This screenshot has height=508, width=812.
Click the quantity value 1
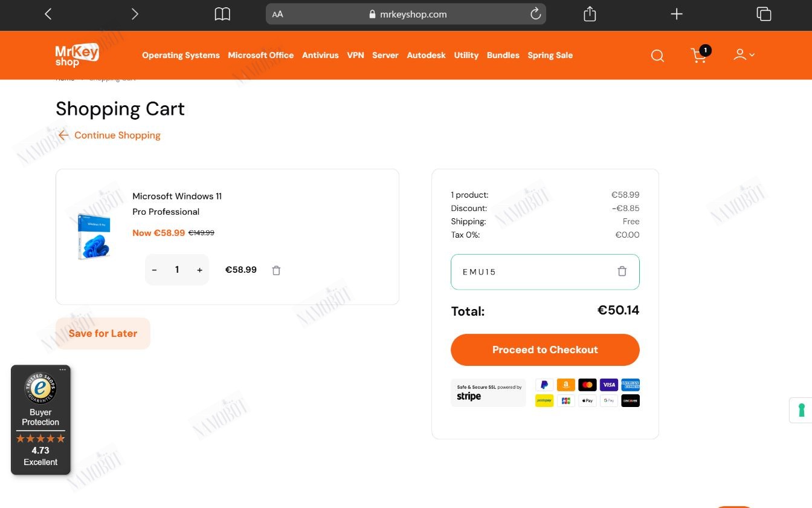pos(177,270)
